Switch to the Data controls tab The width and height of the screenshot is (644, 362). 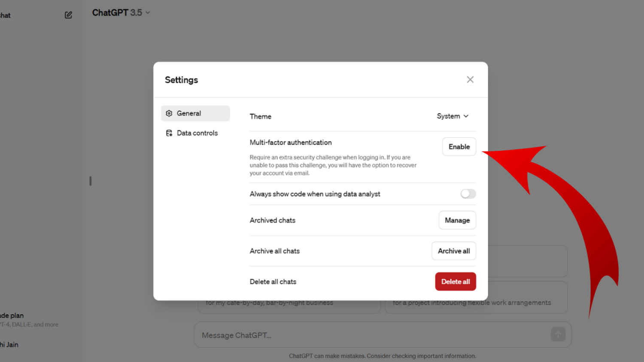(197, 133)
